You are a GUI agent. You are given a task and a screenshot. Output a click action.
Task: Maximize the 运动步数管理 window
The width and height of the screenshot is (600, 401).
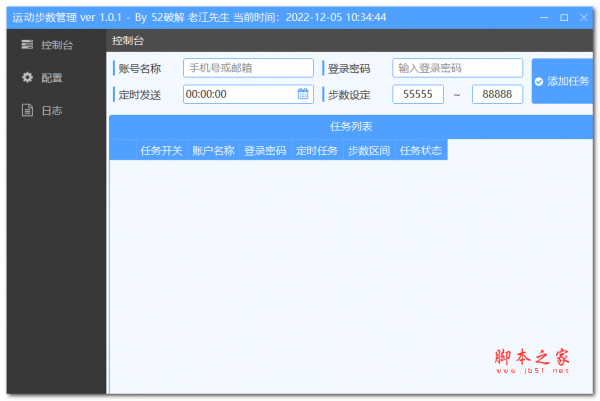564,18
